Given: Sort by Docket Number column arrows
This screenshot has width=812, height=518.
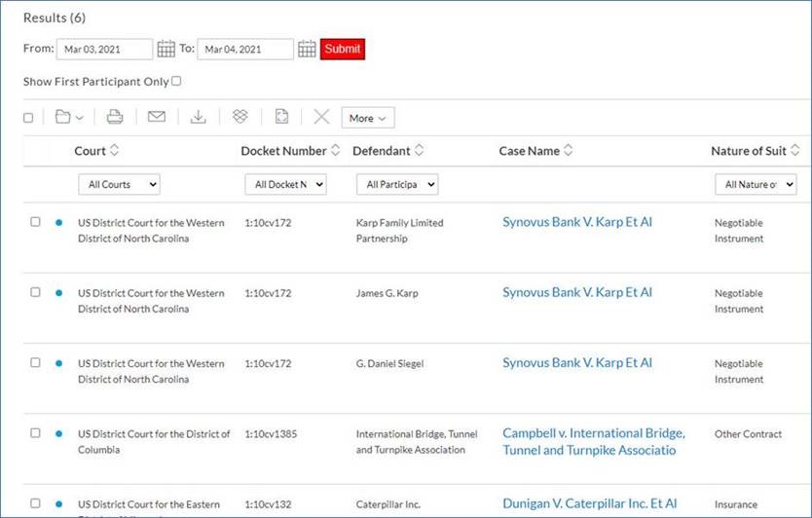Looking at the screenshot, I should (336, 151).
